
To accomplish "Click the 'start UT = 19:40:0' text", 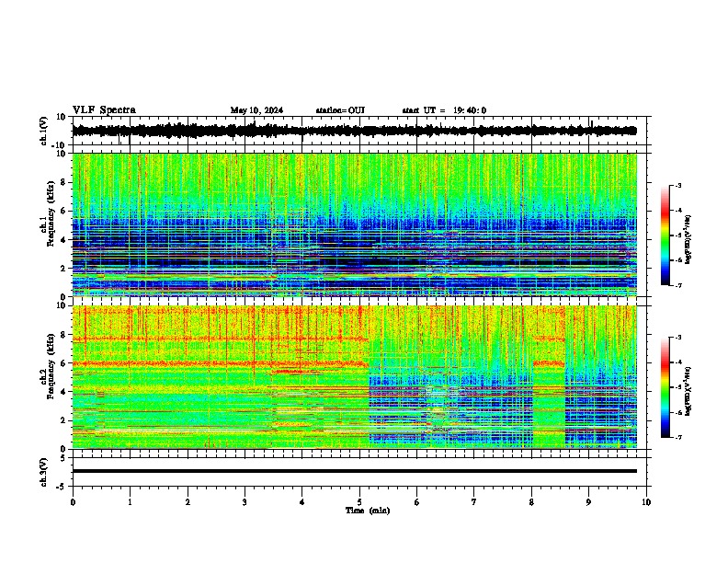I will [x=444, y=110].
